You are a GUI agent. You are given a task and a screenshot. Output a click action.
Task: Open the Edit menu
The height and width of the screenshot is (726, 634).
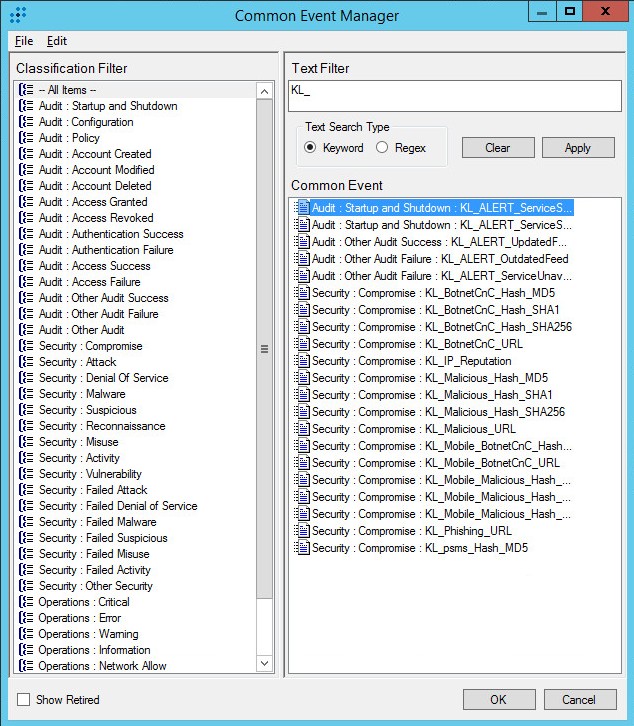pyautogui.click(x=57, y=41)
